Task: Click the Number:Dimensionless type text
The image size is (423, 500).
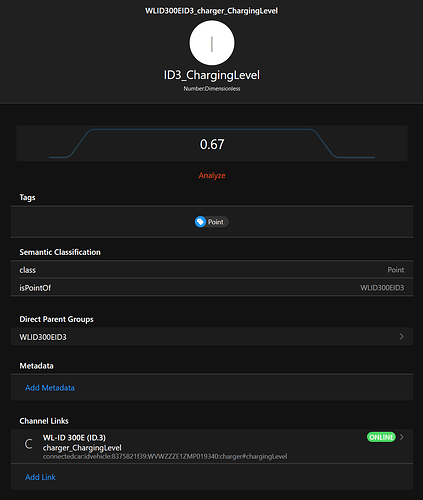Action: point(212,89)
